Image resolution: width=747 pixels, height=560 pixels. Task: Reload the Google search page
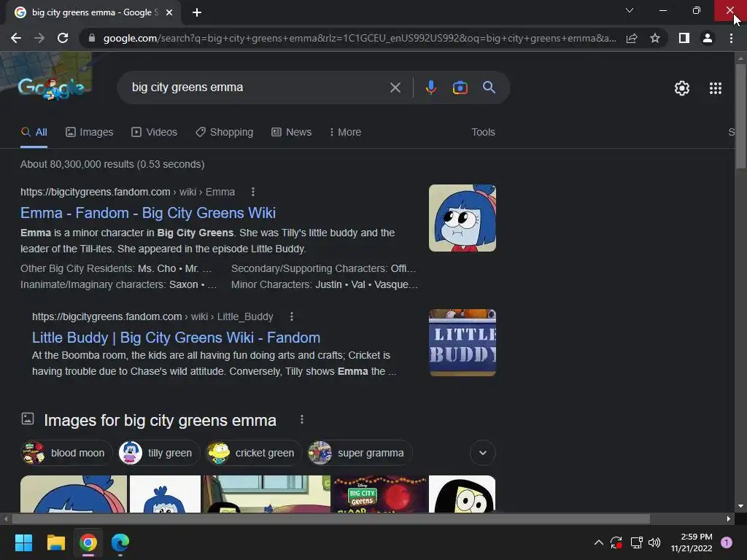click(x=63, y=38)
